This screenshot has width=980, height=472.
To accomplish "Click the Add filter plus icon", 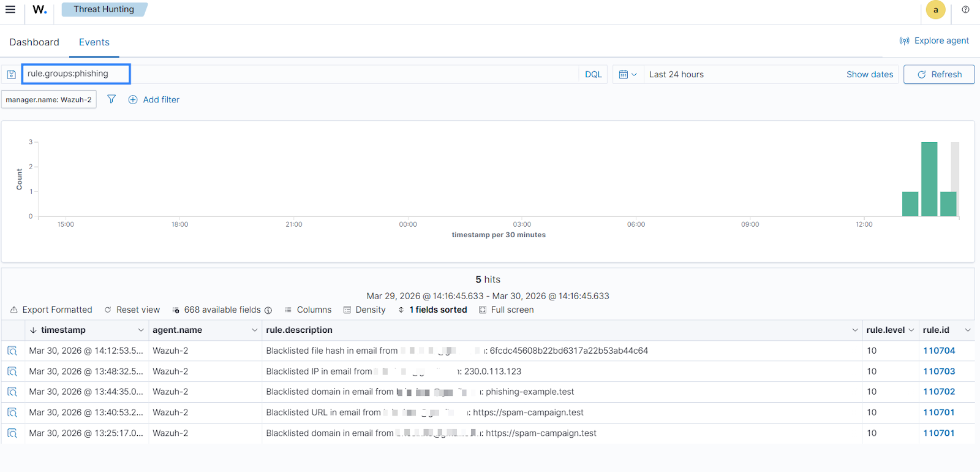I will pos(133,99).
